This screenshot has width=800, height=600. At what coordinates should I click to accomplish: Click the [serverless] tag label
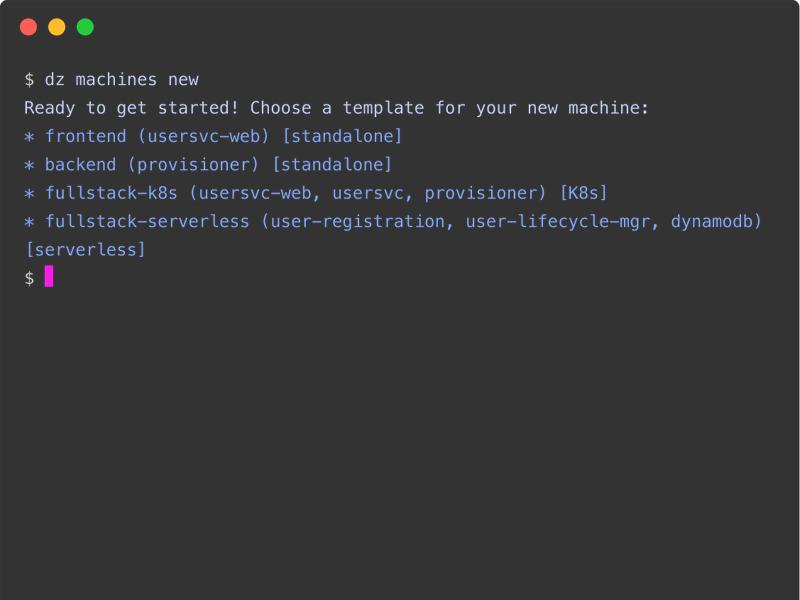(85, 249)
